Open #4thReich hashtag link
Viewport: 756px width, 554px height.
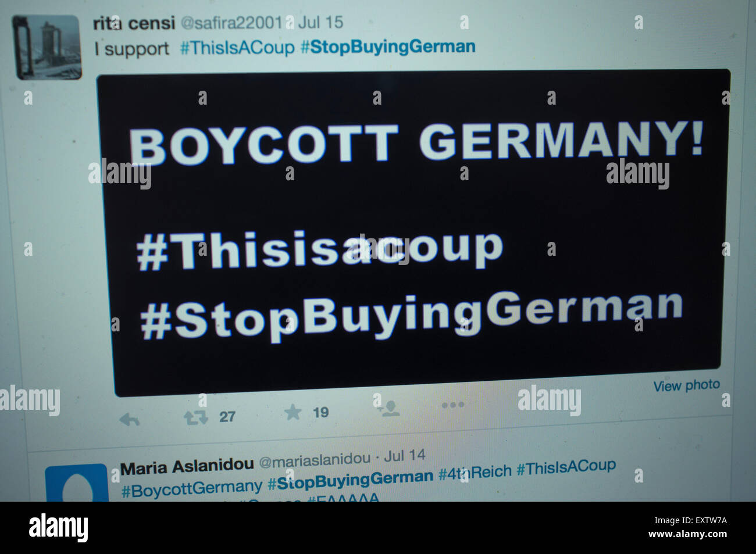pyautogui.click(x=475, y=472)
